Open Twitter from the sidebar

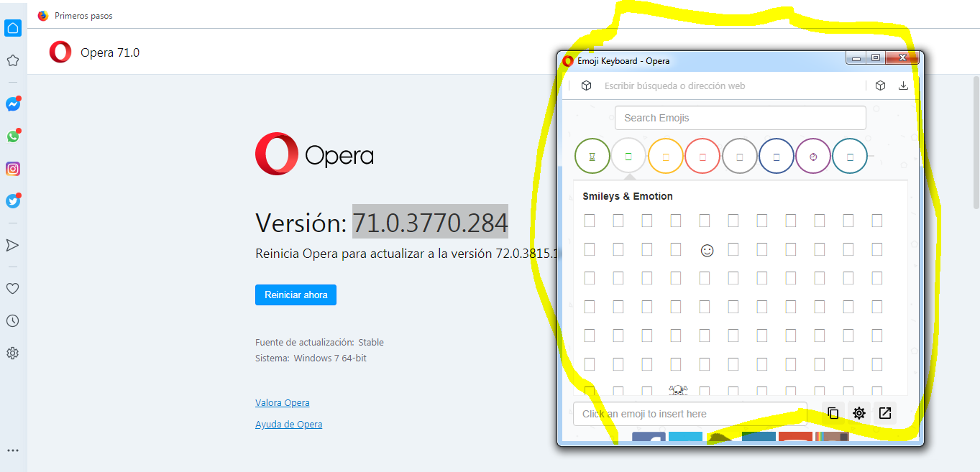tap(13, 201)
